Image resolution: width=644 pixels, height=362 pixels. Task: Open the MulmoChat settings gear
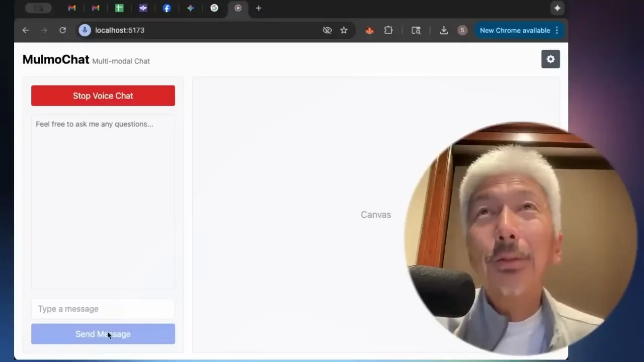tap(550, 59)
